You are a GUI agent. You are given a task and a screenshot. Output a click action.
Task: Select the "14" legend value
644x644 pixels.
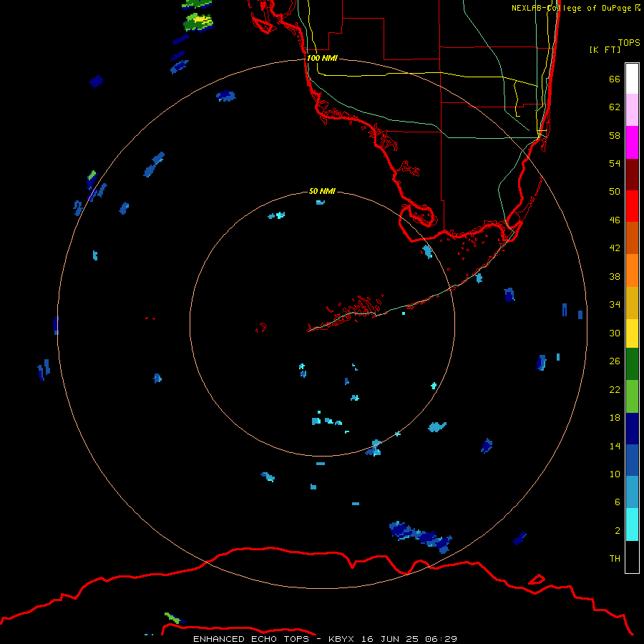pos(615,446)
